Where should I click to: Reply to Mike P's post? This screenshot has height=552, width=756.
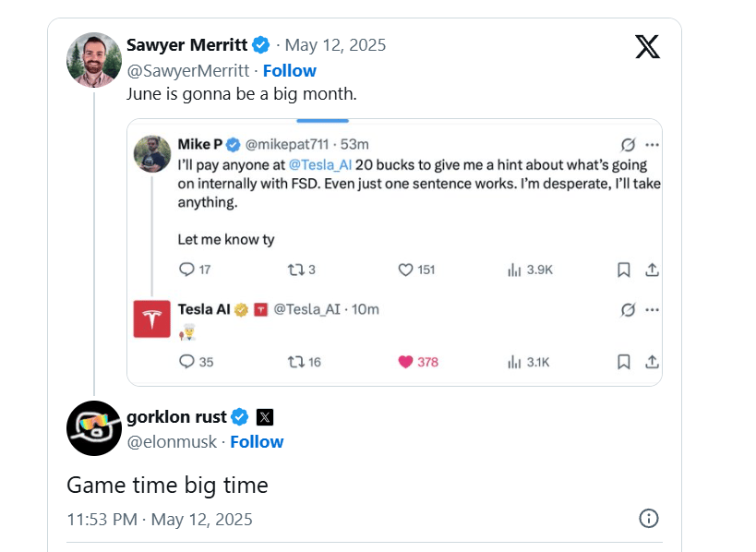[x=186, y=270]
